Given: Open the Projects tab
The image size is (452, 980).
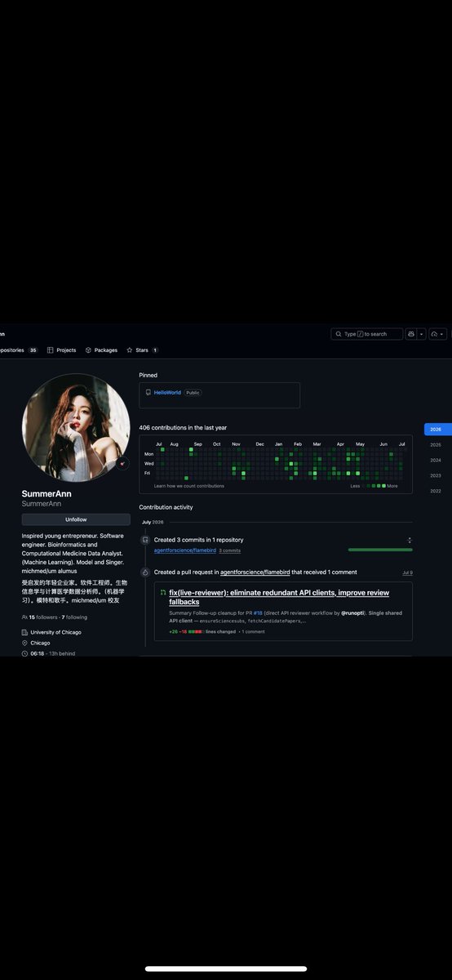Looking at the screenshot, I should point(61,350).
